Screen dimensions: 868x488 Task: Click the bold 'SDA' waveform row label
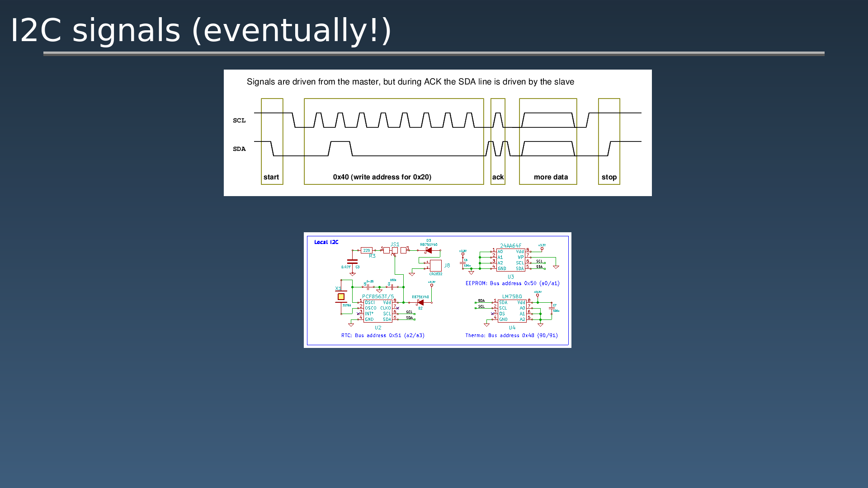(x=239, y=149)
